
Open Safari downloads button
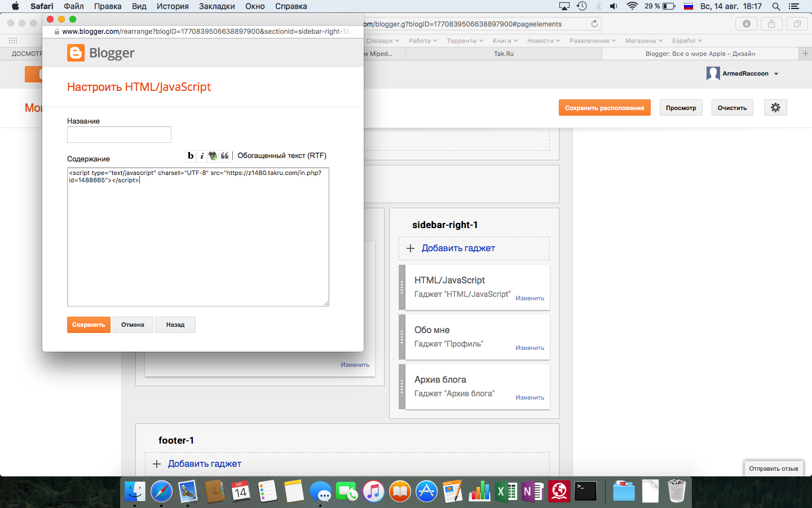(x=747, y=24)
